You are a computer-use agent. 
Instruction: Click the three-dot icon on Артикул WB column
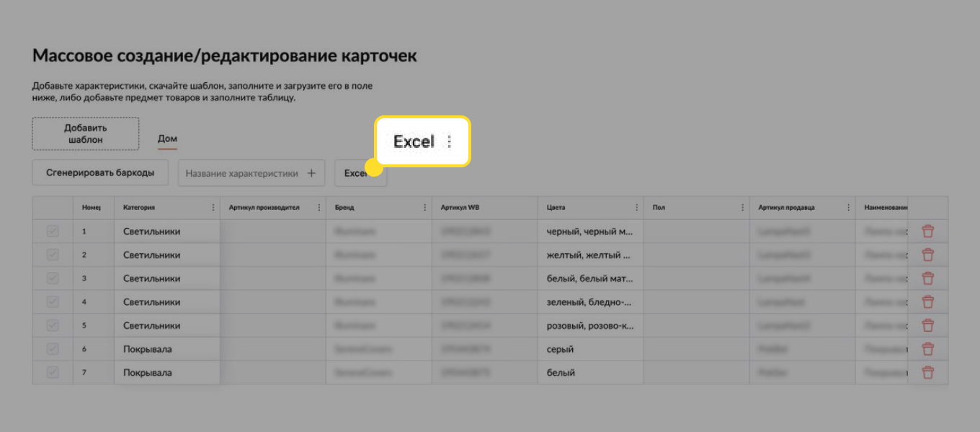pyautogui.click(x=530, y=207)
